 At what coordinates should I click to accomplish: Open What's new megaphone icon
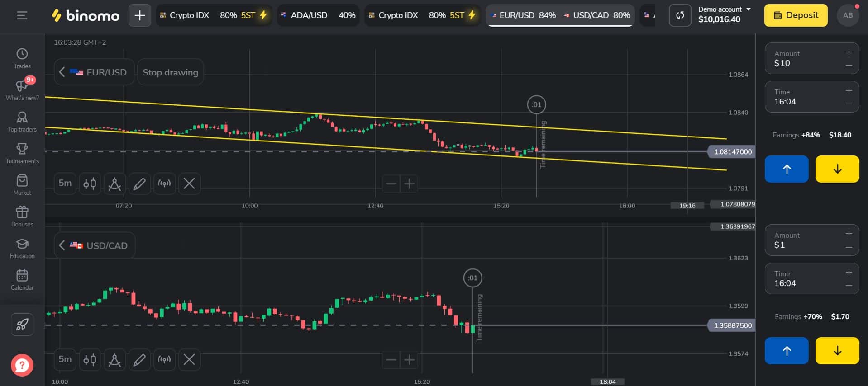22,86
